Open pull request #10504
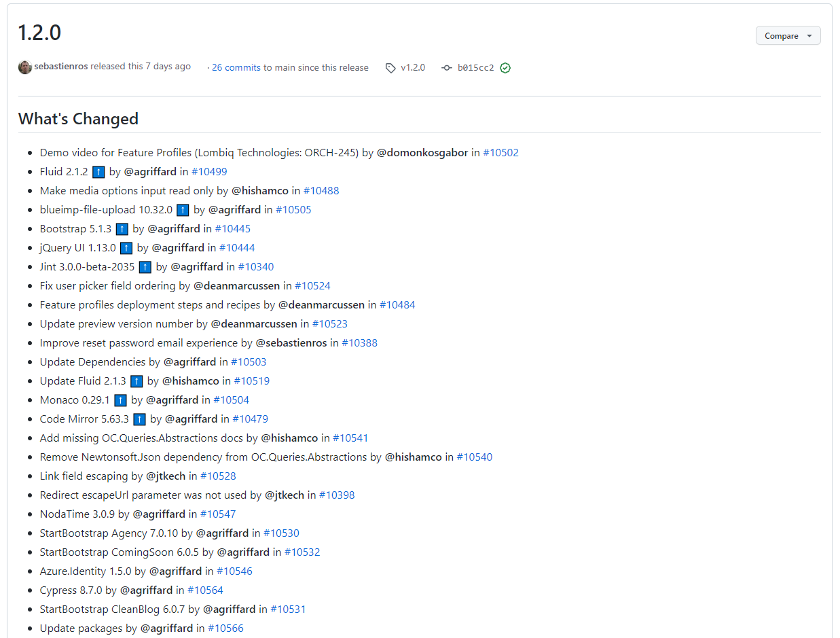Screen dimensions: 840x638 click(x=232, y=400)
